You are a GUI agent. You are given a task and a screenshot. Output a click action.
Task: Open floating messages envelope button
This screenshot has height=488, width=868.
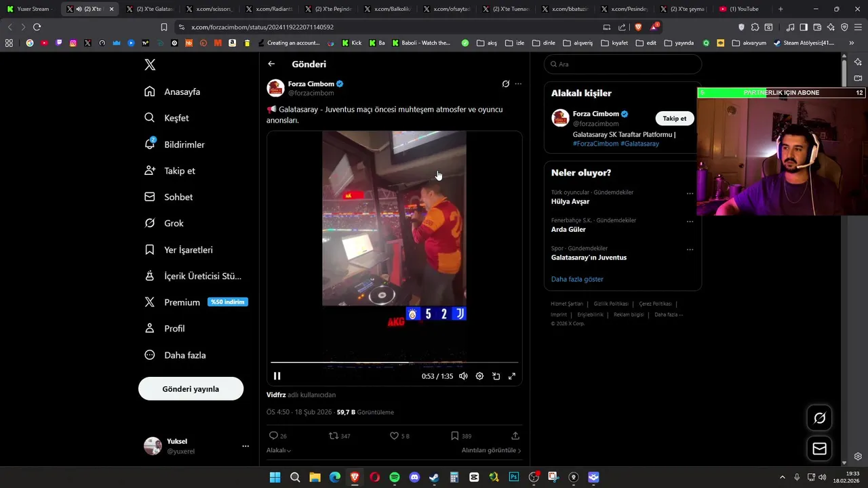(x=820, y=449)
